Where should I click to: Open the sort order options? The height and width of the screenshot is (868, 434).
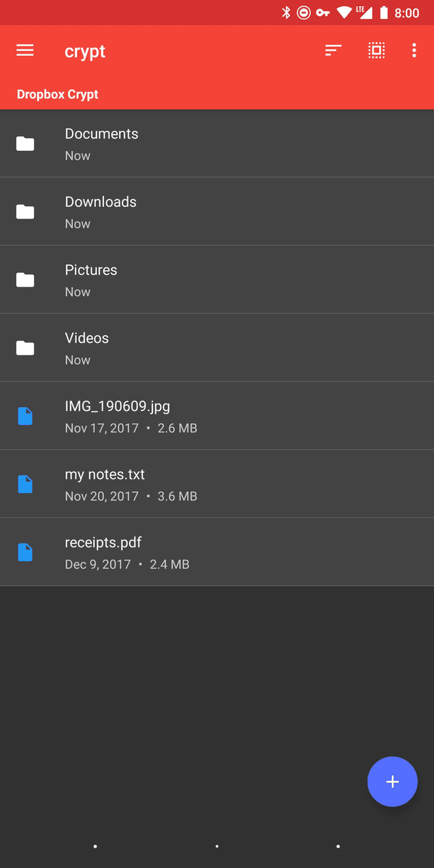[x=333, y=50]
